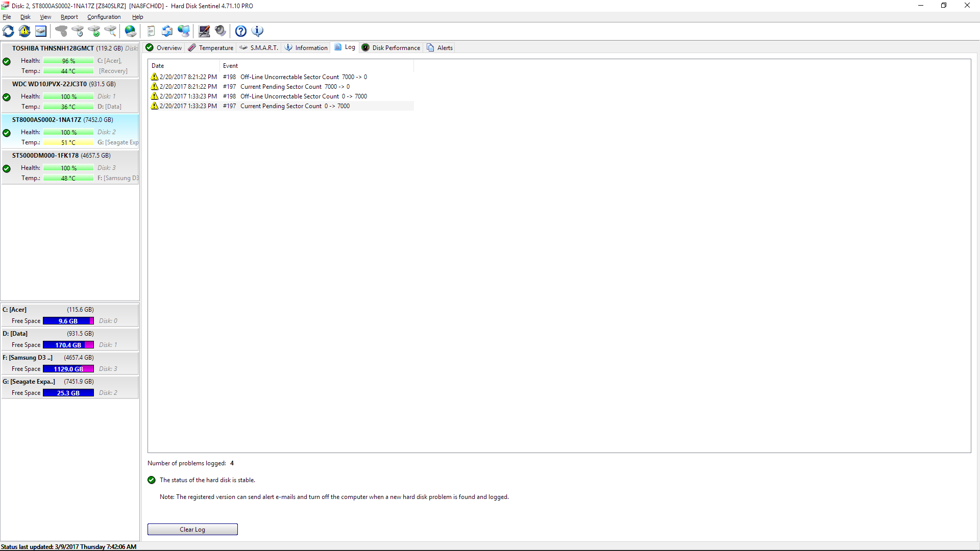This screenshot has width=980, height=551.
Task: Click the G: Seagate 25.3 GB free space bar
Action: point(68,393)
